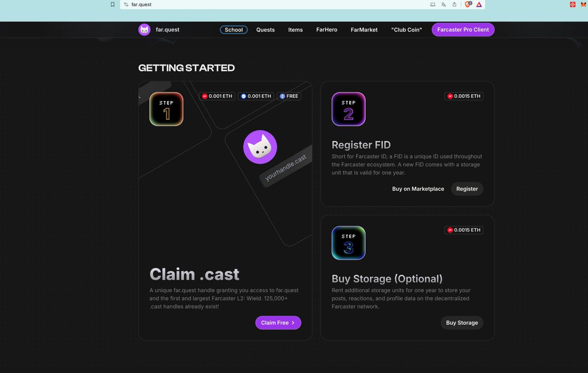Open the Quests nav tab
Image resolution: width=588 pixels, height=373 pixels.
(266, 29)
